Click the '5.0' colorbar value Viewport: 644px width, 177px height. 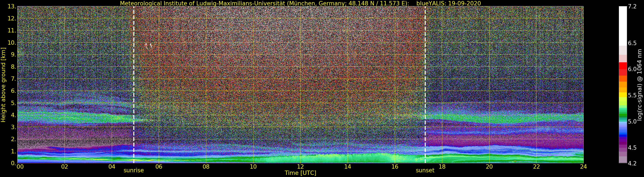pyautogui.click(x=632, y=121)
